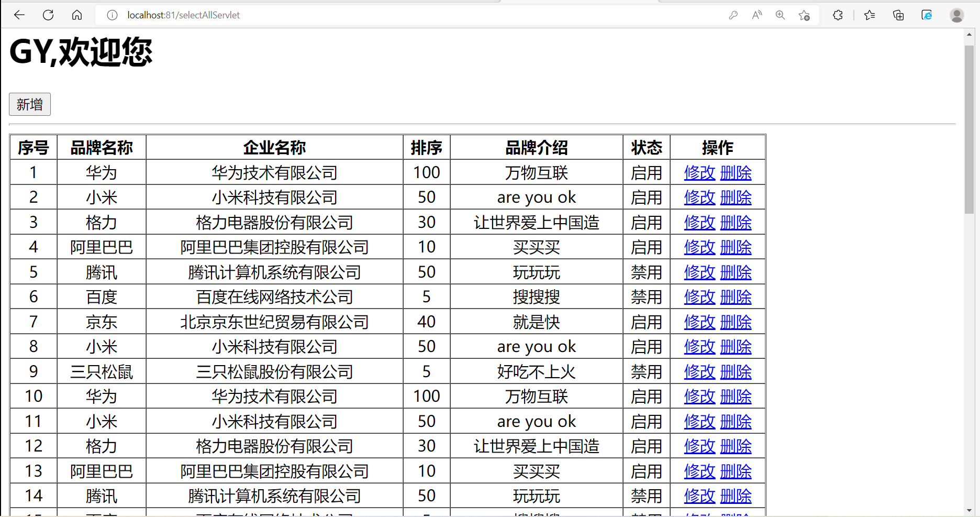The height and width of the screenshot is (517, 980).
Task: Click 修改 for row 3 格力
Action: tap(699, 222)
